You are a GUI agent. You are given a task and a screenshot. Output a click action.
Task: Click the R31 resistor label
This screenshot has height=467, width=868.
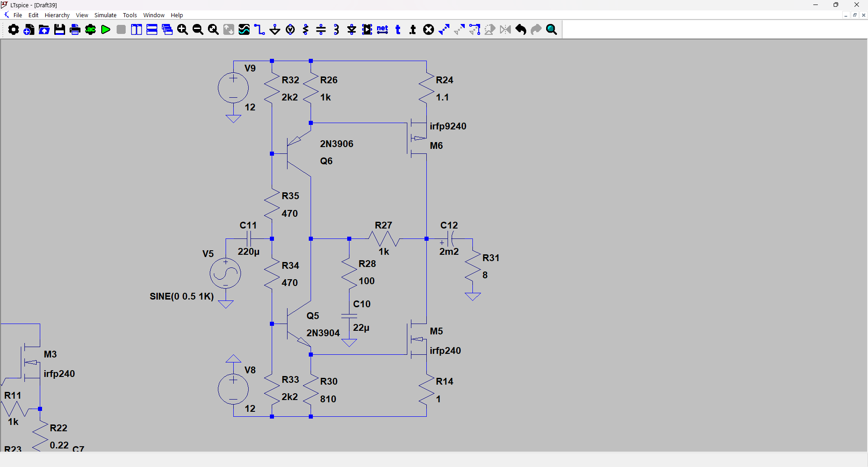(491, 258)
